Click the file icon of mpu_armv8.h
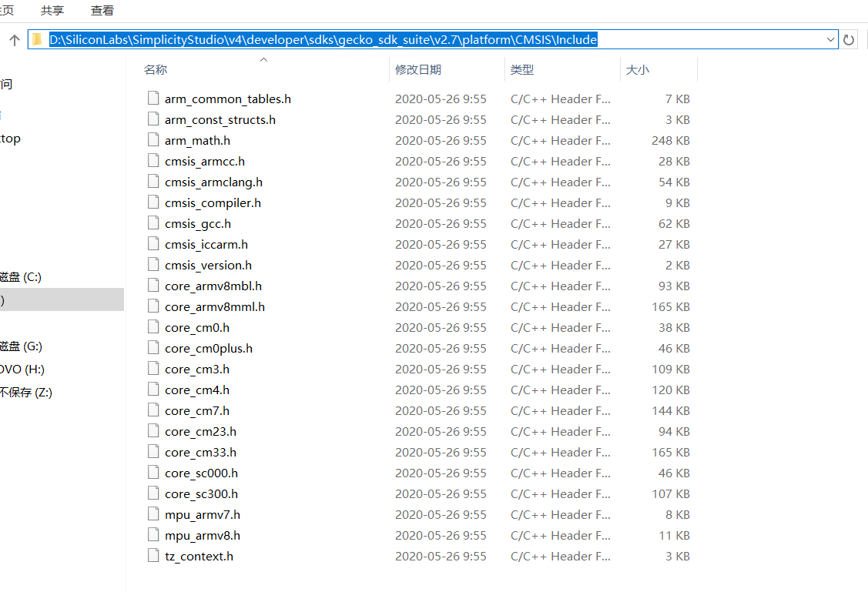 (x=153, y=535)
